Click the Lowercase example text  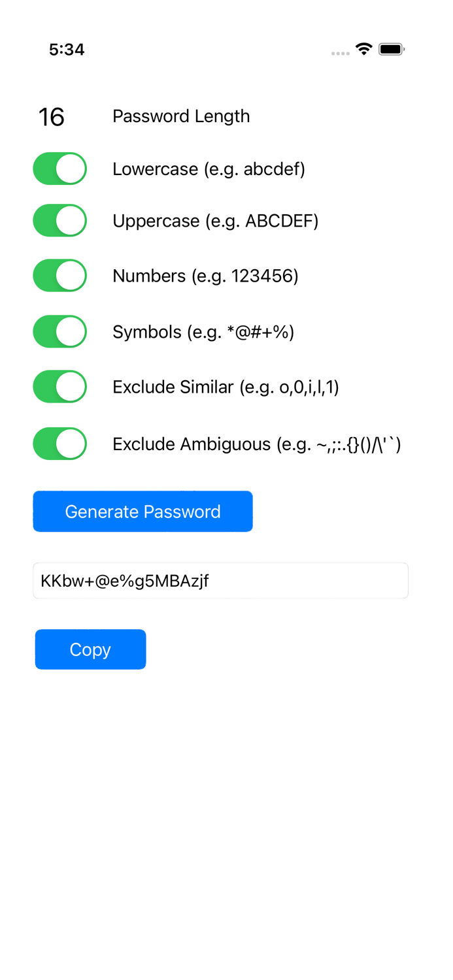point(209,169)
